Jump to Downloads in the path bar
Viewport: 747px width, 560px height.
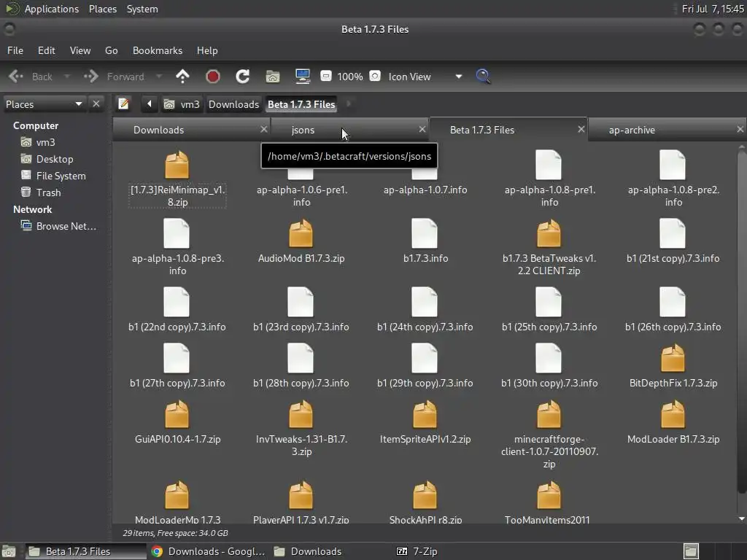(x=233, y=104)
